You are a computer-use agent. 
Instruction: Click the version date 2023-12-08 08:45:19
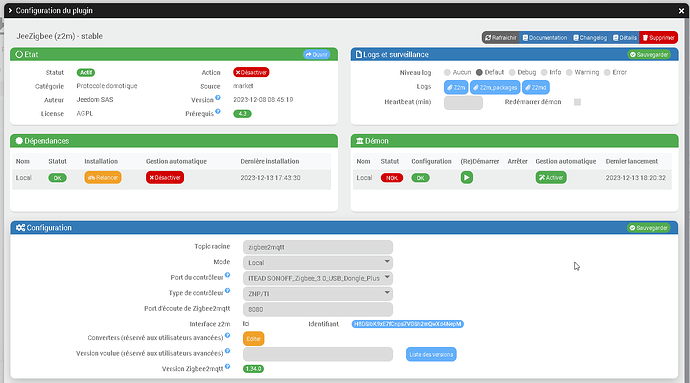tap(263, 99)
